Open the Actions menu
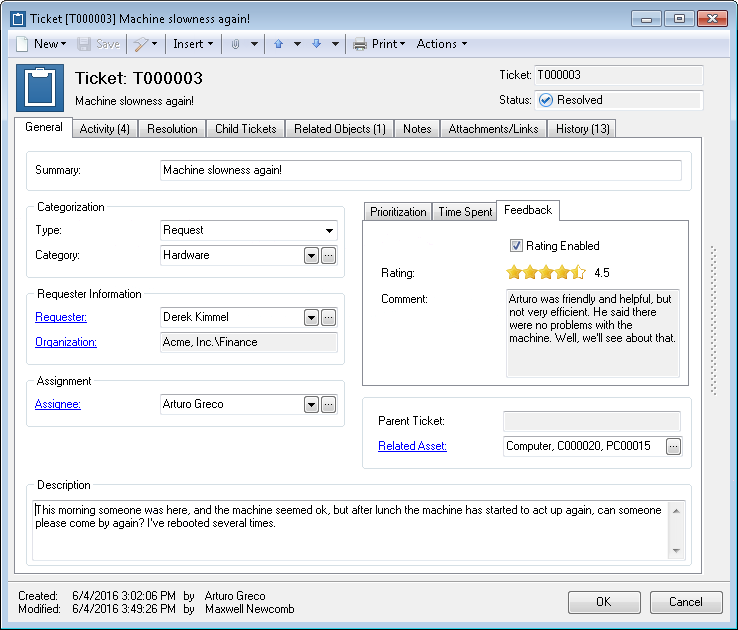Viewport: 738px width, 630px height. click(441, 44)
